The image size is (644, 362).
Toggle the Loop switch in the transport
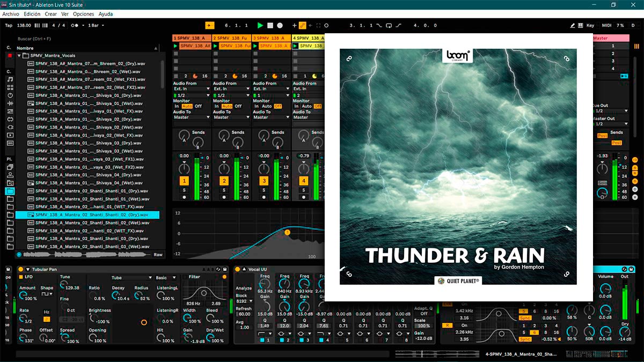[390, 25]
